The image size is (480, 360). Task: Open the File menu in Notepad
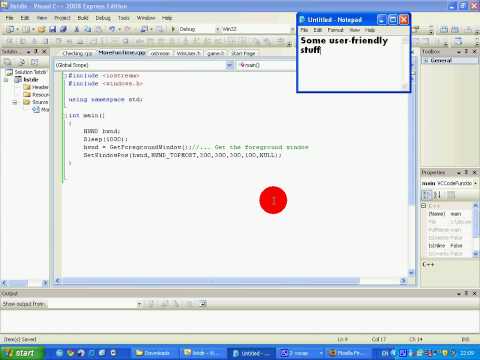pos(304,30)
